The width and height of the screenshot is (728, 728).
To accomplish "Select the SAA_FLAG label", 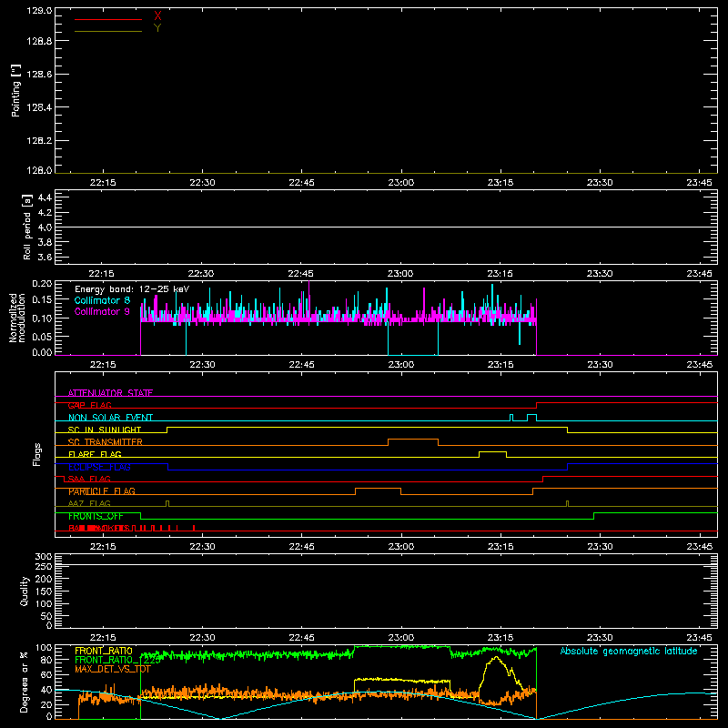I will coord(89,479).
